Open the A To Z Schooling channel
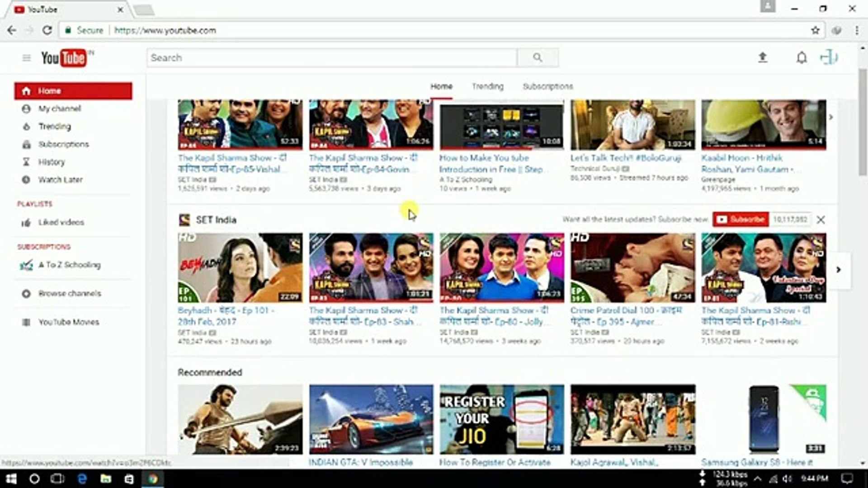868x488 pixels. point(69,265)
